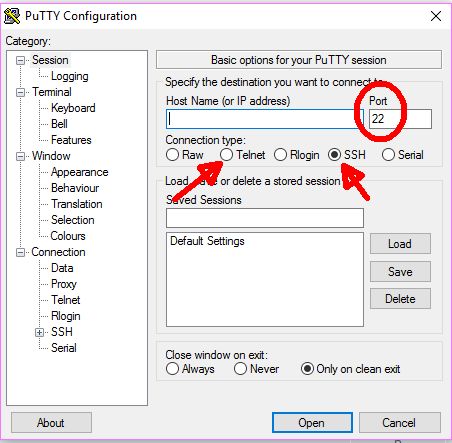Image resolution: width=452 pixels, height=443 pixels.
Task: Click the About button
Action: click(x=51, y=423)
